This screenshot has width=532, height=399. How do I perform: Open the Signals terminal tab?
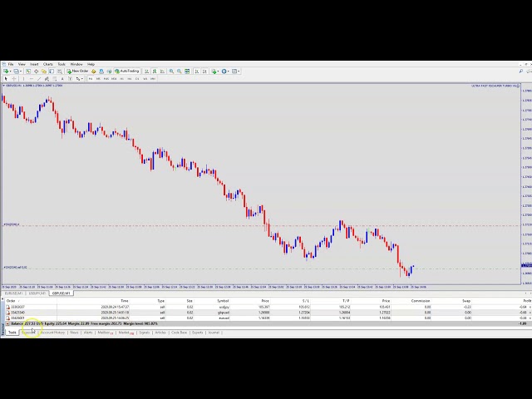[145, 332]
